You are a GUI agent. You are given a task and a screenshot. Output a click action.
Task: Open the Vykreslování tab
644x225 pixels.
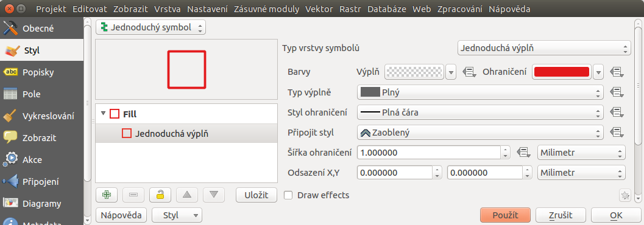click(41, 116)
